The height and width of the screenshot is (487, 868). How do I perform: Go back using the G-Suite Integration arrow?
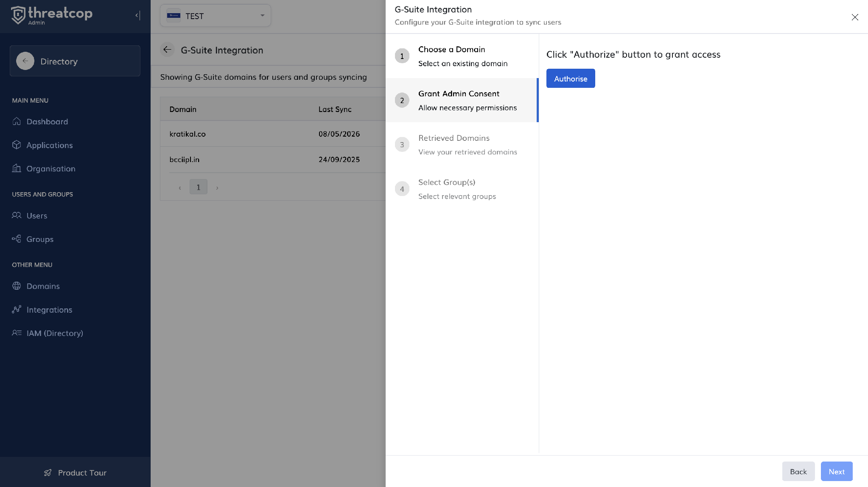point(167,50)
